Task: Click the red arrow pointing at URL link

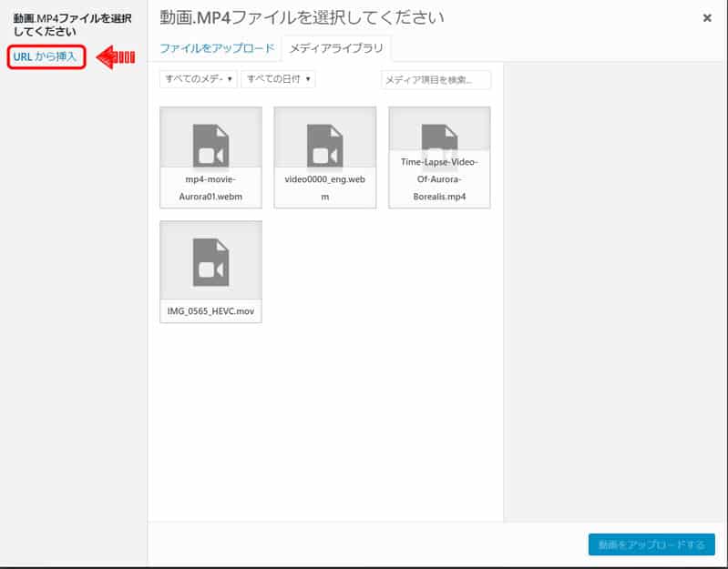Action: coord(115,57)
